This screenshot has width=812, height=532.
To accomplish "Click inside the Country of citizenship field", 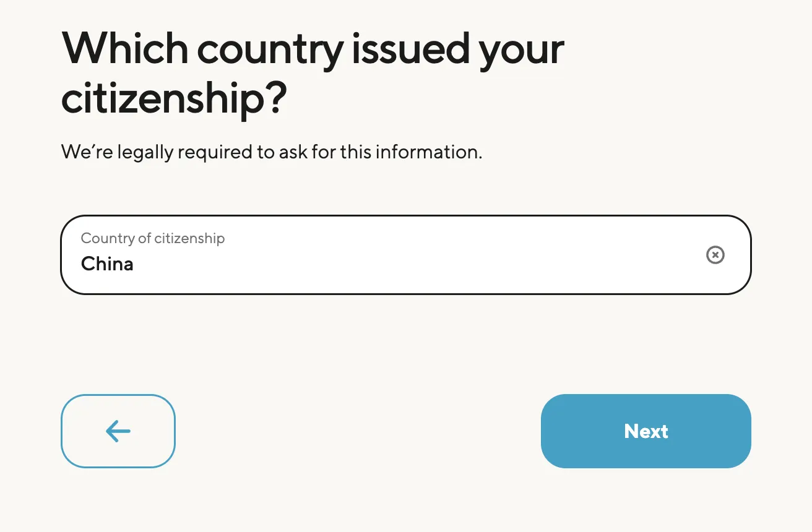I will click(x=371, y=255).
